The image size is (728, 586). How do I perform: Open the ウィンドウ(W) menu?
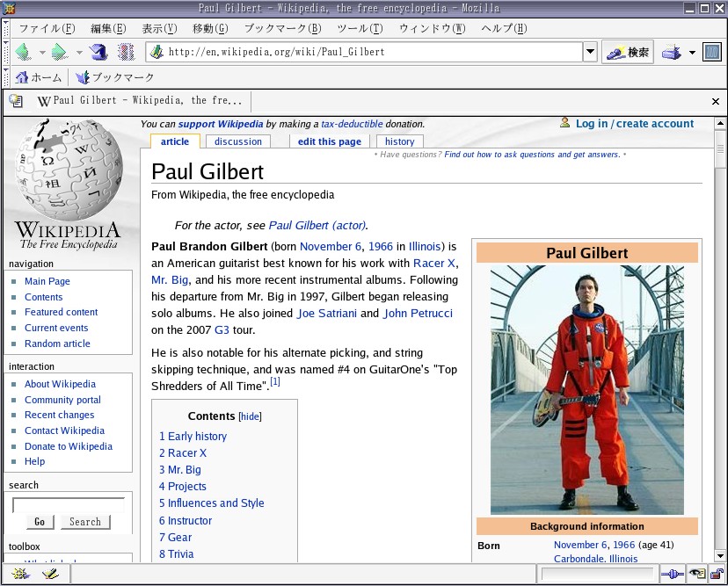coord(433,29)
